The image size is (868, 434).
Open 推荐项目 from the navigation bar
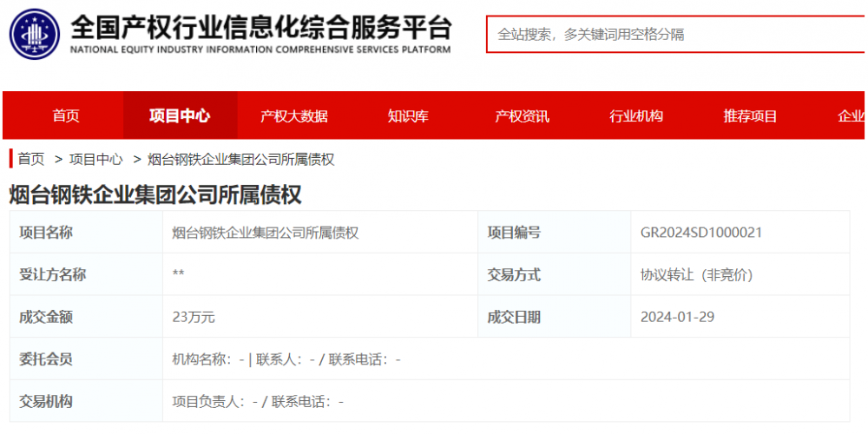[750, 116]
